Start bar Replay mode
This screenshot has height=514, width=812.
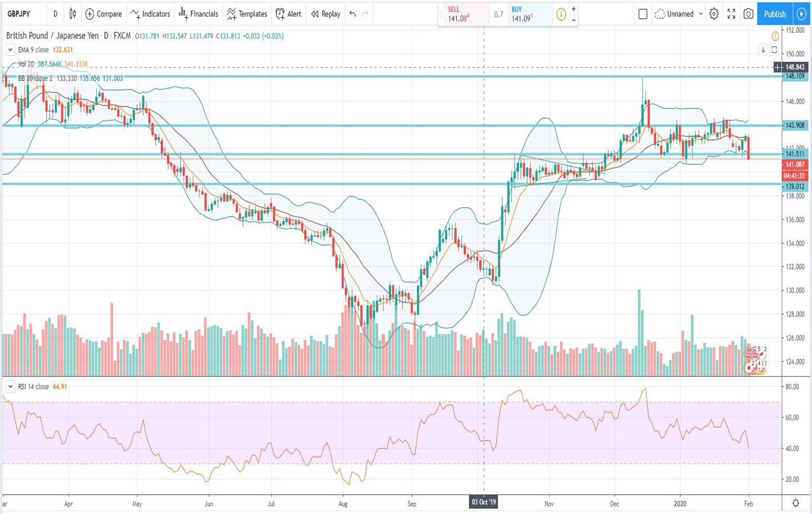[326, 14]
